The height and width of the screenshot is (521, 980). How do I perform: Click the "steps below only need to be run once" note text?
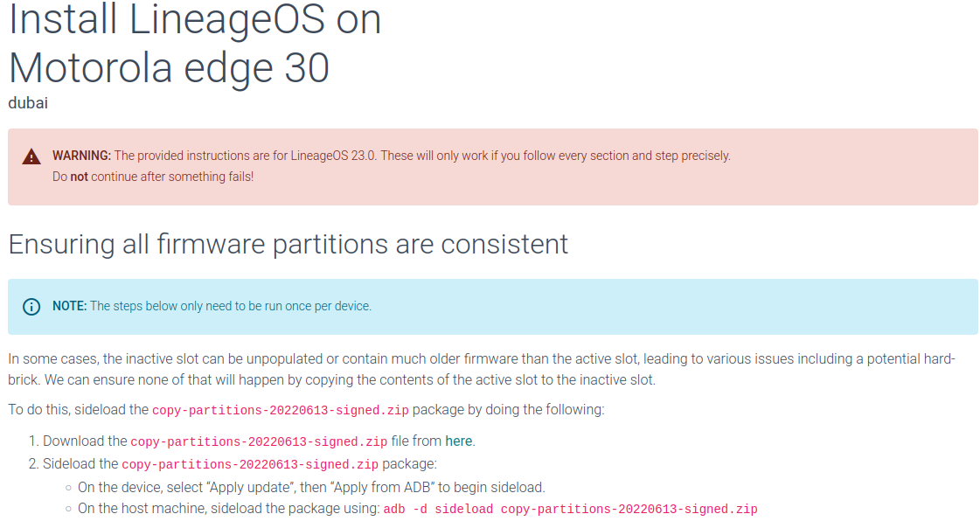[x=231, y=307]
